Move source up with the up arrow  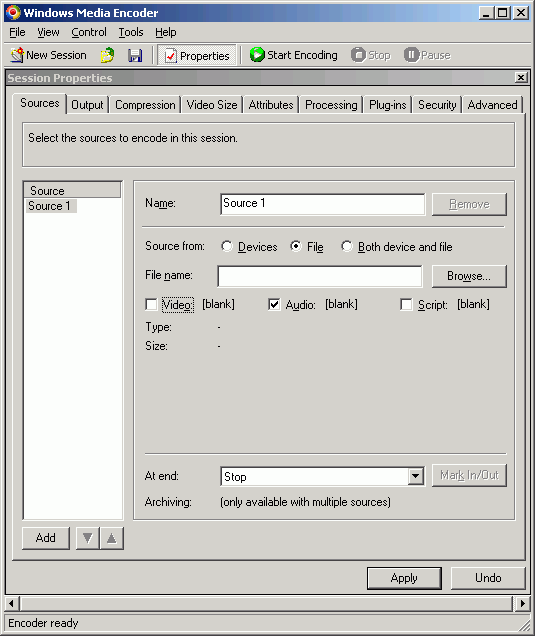(112, 538)
